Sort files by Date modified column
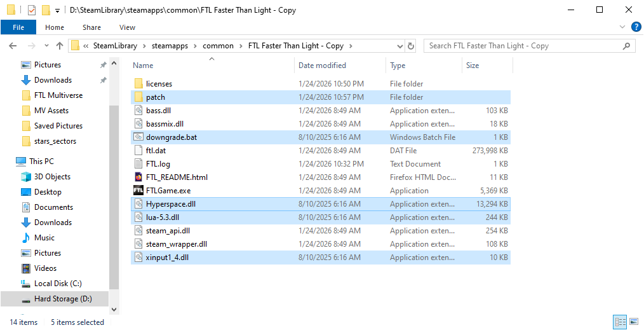 click(322, 65)
